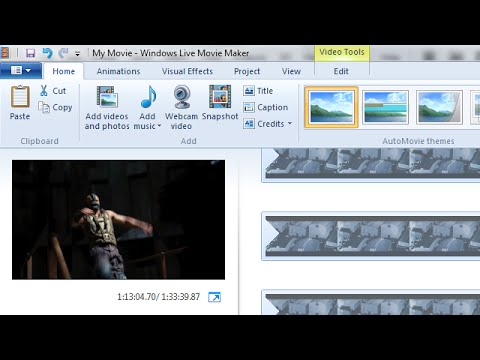Screen dimensions: 480x360
Task: Open the Customize Quick Access Toolbar arrow
Action: [77, 54]
